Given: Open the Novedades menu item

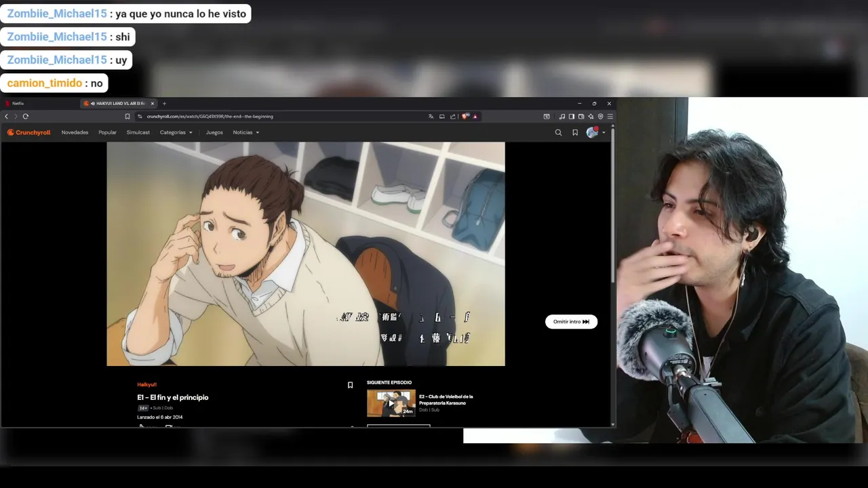Looking at the screenshot, I should click(75, 133).
